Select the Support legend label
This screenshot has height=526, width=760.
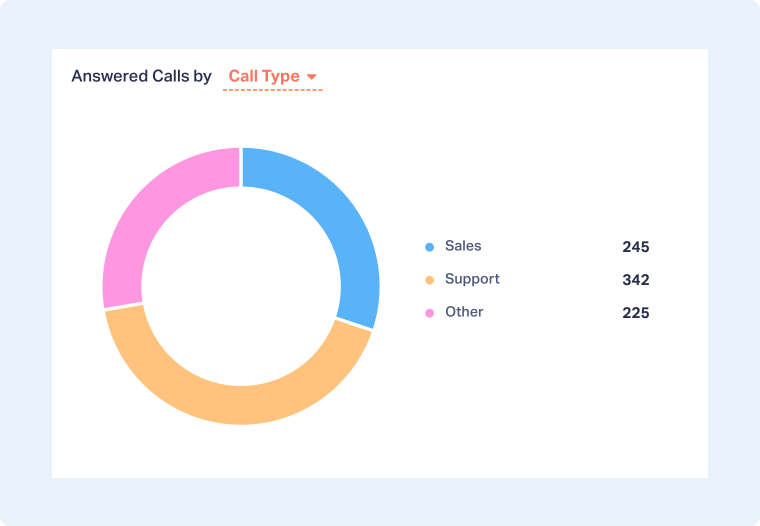coord(472,279)
